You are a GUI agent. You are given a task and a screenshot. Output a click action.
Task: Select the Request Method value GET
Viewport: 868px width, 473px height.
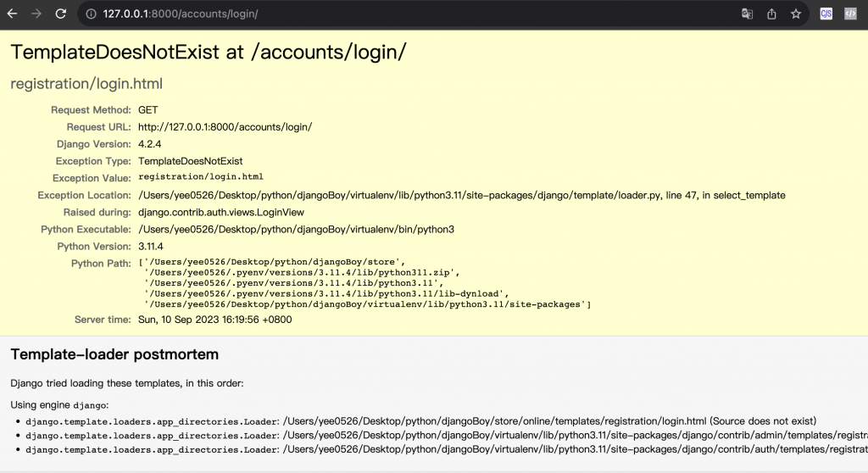tap(147, 110)
